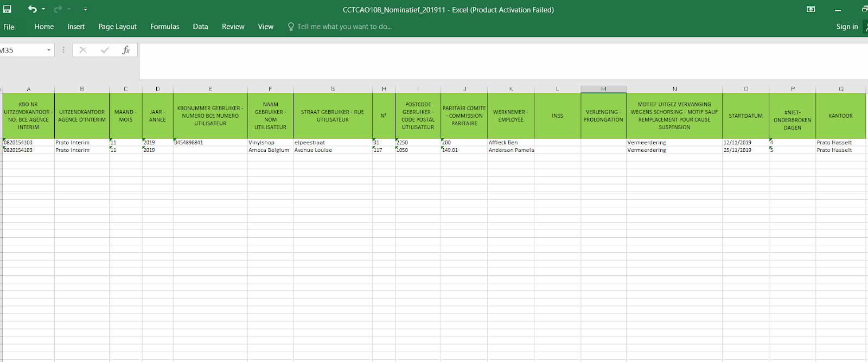Select Prato Hasselt cell in Anderson Pamela row
Screen dimensions: 868x362
841,150
